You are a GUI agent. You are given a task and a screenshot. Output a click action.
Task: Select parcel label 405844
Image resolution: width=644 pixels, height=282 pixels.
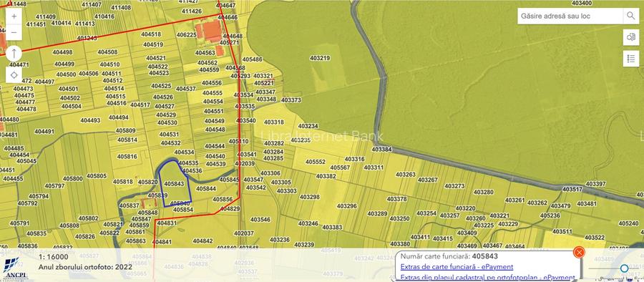[206, 189]
